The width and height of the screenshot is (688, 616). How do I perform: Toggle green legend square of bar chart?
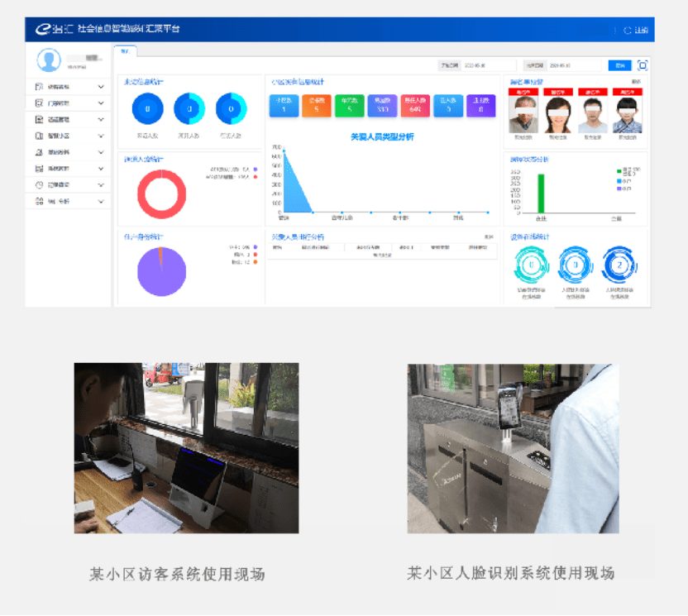point(619,171)
